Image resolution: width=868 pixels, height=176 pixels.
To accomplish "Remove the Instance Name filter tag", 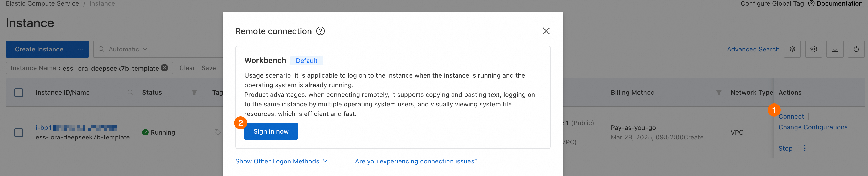I will click(x=165, y=68).
